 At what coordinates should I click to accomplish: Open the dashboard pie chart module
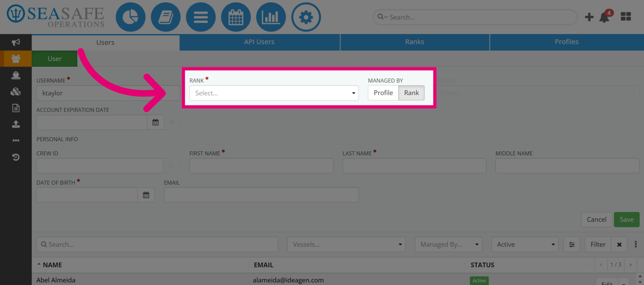130,17
